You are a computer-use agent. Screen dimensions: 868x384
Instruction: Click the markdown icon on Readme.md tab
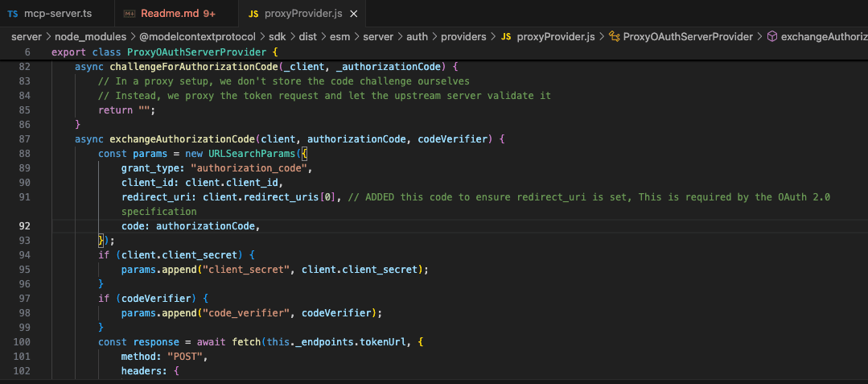[130, 14]
